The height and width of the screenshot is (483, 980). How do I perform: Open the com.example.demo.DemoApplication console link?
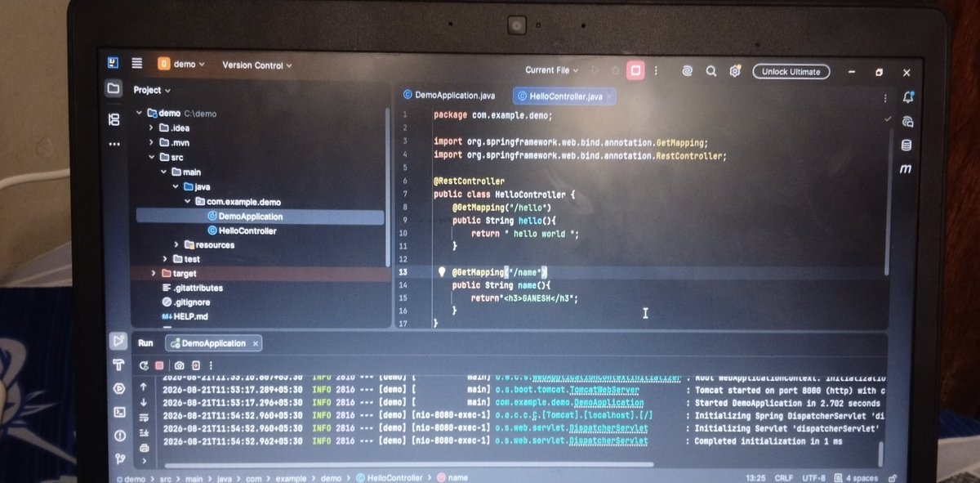[569, 403]
